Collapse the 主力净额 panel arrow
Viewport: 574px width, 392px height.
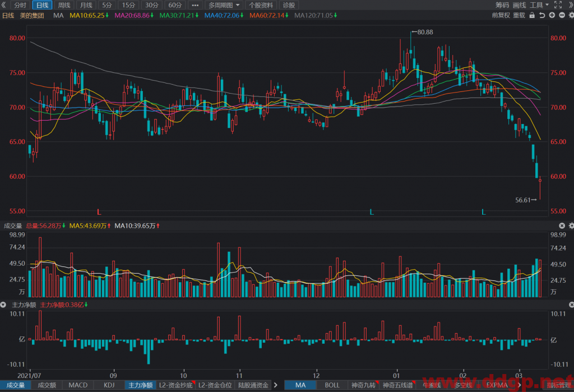pyautogui.click(x=3, y=305)
